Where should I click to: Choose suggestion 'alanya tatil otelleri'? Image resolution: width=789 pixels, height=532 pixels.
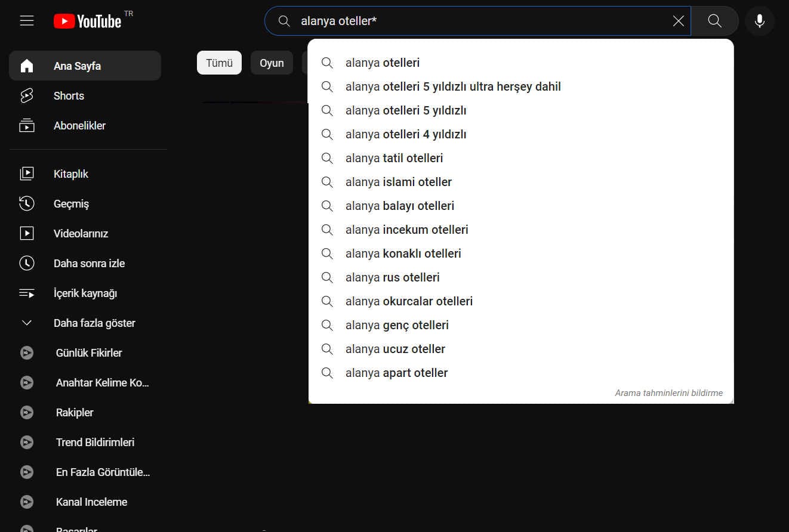click(520, 158)
